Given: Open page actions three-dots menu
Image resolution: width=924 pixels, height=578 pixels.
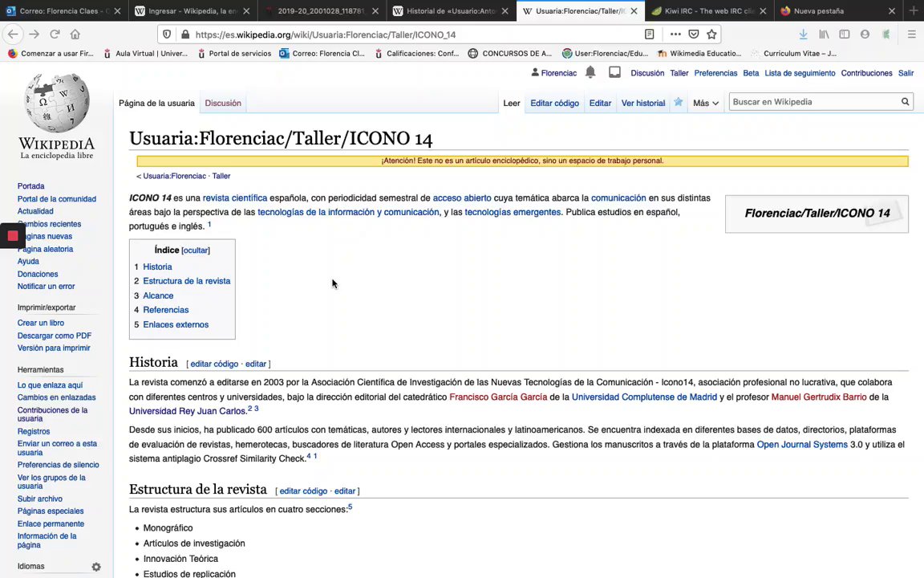Looking at the screenshot, I should 675,35.
